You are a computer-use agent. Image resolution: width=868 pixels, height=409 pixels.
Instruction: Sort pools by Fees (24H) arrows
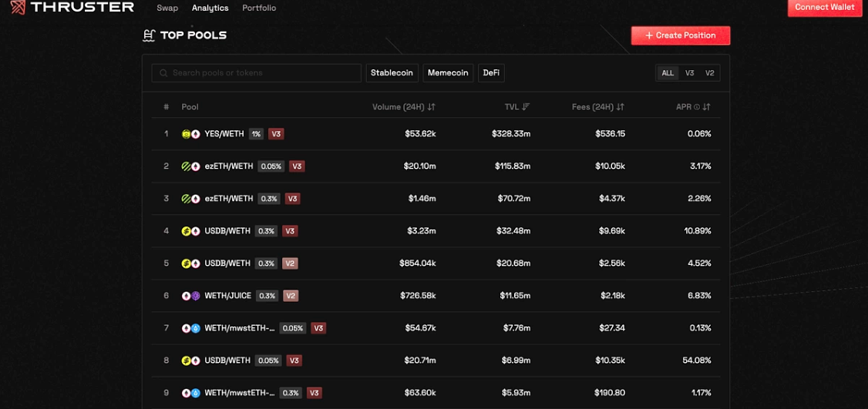coord(621,107)
